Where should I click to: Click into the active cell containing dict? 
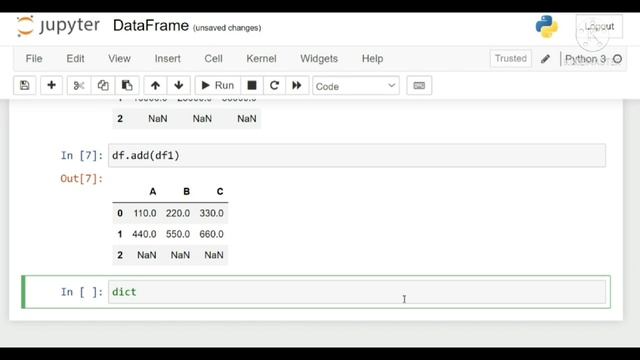click(357, 292)
